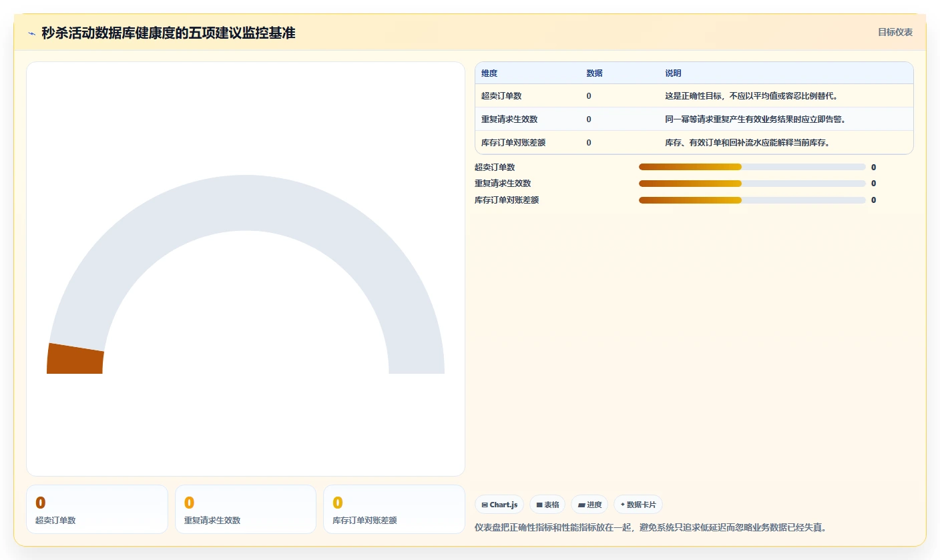Click the 库存订单对账差额 progress bar
Screen dimensions: 940x560
pyautogui.click(x=752, y=200)
